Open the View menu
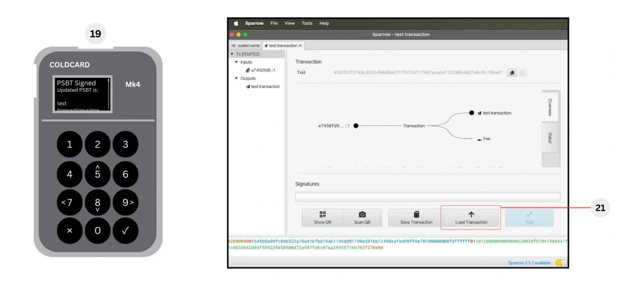Viewport: 644px width, 286px height. click(x=290, y=23)
